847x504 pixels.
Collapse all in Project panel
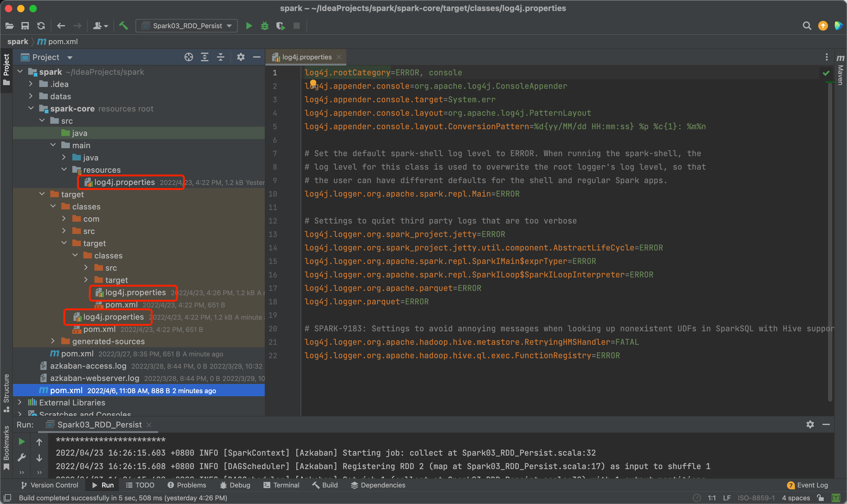click(x=221, y=57)
